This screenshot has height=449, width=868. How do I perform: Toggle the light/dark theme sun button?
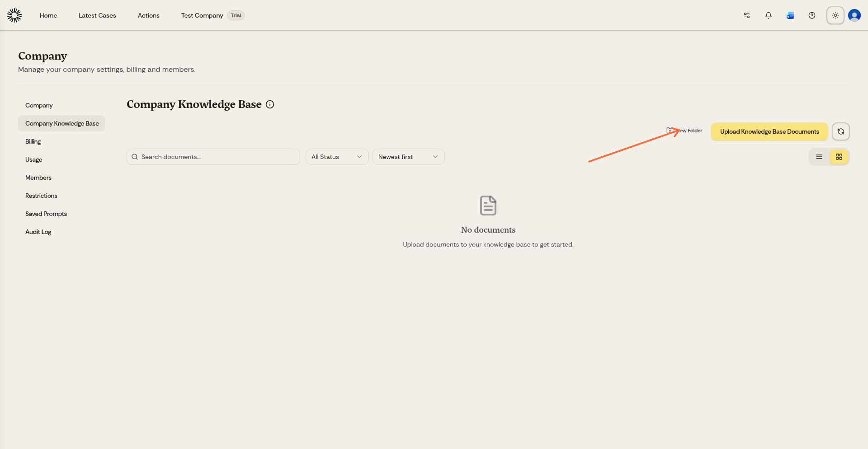point(835,15)
